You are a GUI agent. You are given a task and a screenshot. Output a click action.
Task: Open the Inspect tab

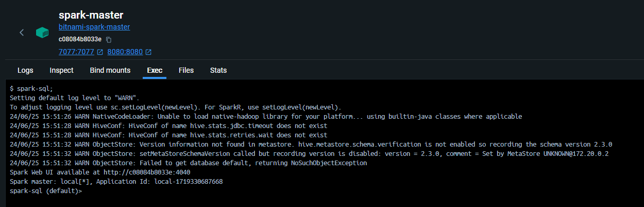click(61, 70)
